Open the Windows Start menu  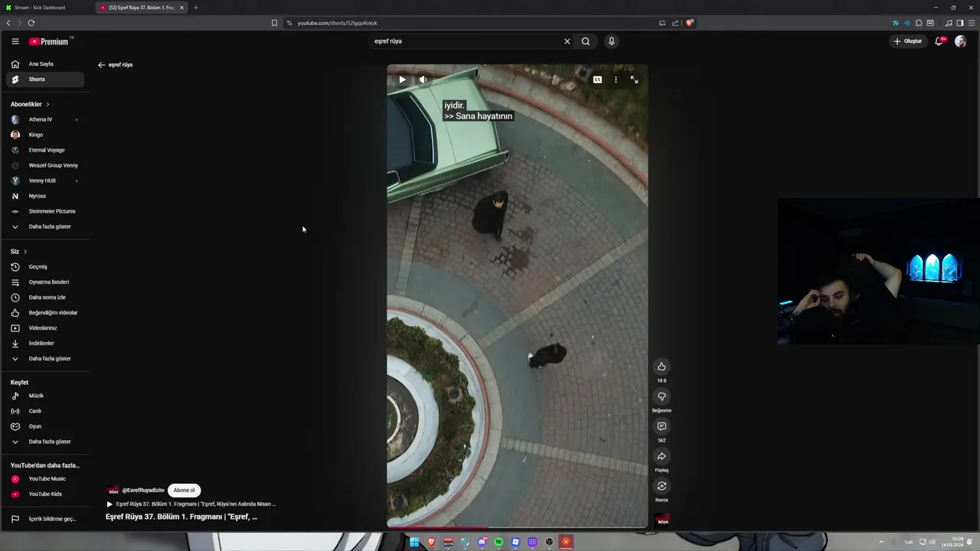pos(414,542)
